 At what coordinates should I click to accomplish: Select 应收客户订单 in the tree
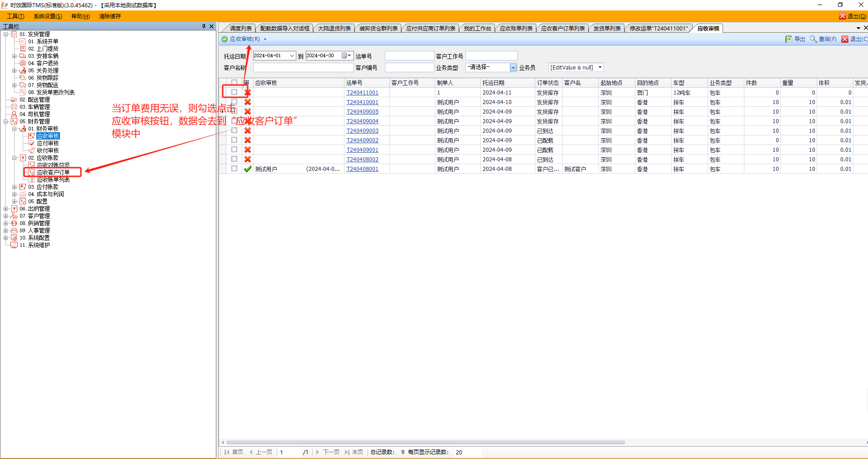[53, 172]
